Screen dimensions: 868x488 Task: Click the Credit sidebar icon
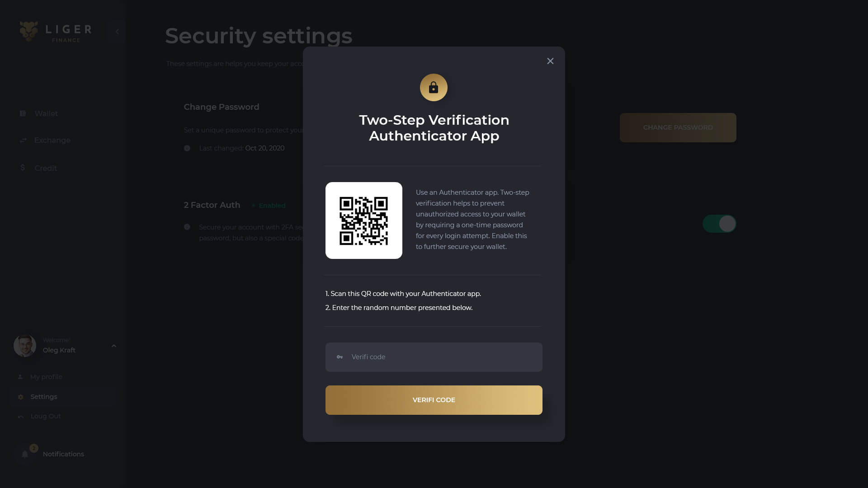coord(22,168)
